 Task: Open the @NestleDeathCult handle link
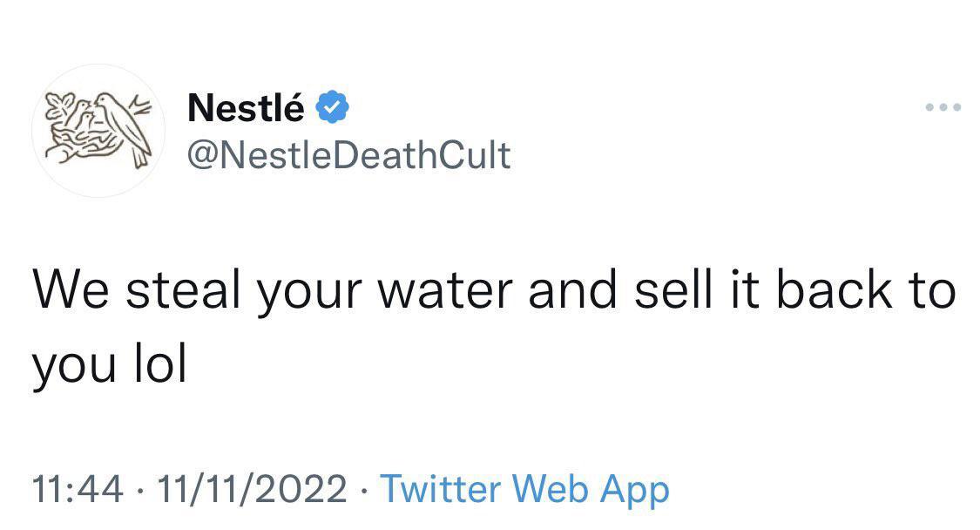tap(348, 155)
